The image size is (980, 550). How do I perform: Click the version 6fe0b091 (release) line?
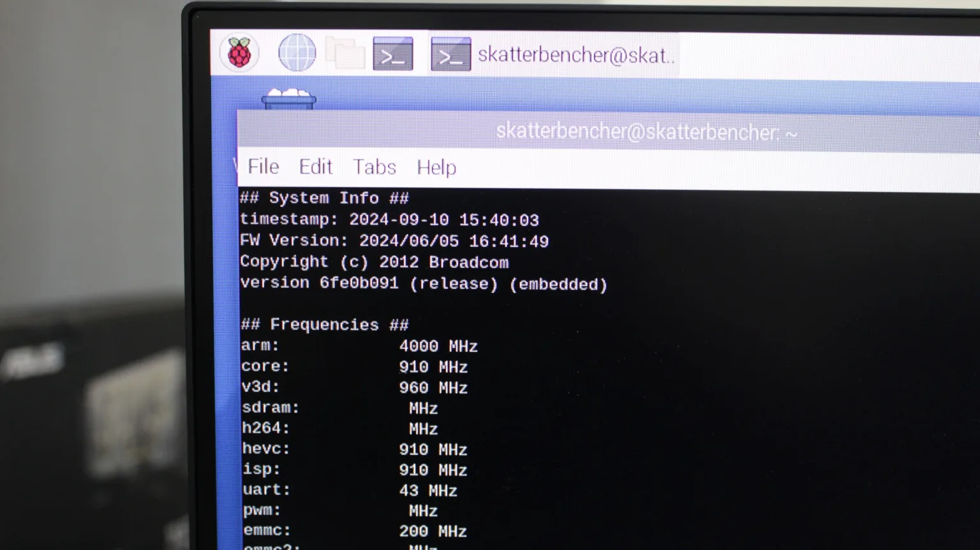click(424, 283)
